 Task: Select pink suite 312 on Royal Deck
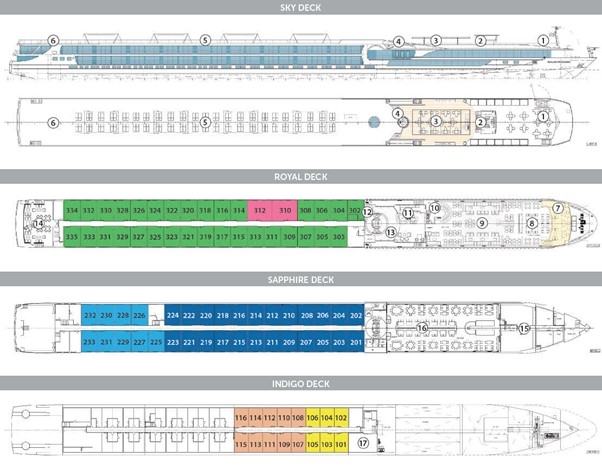(259, 211)
